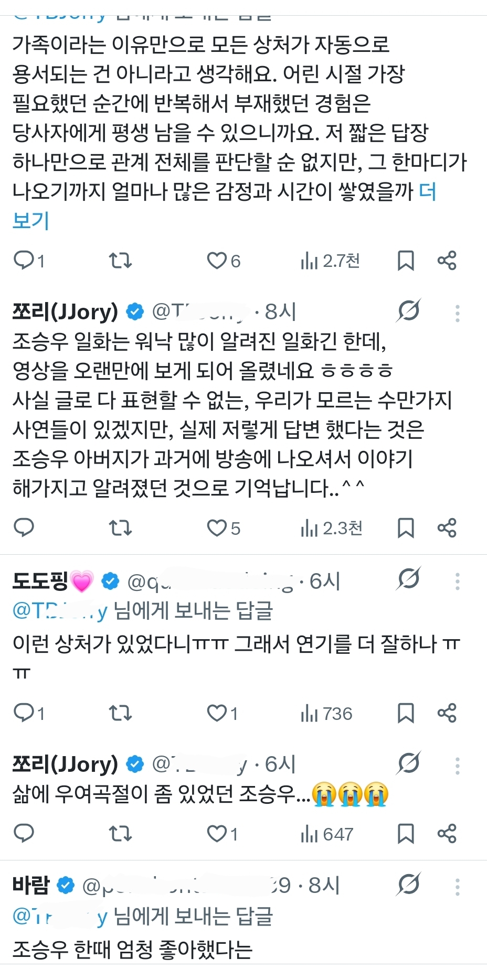The image size is (487, 980).
Task: View analytics for 736-view reply
Action: tap(326, 714)
